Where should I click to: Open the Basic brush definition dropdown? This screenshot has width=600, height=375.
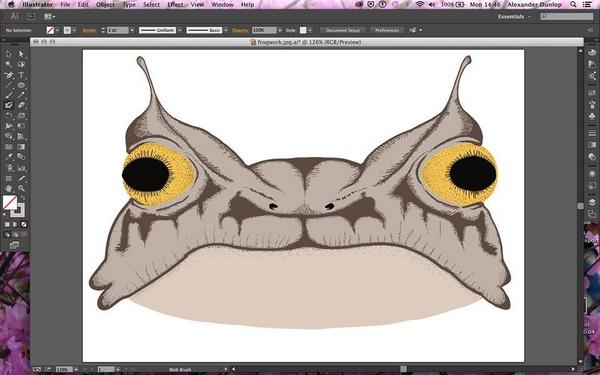[226, 30]
